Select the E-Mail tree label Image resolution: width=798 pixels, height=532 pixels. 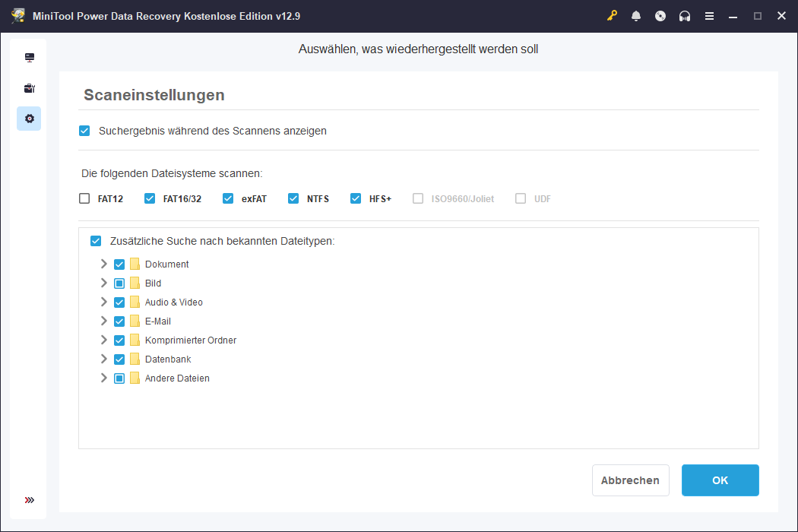(x=158, y=321)
